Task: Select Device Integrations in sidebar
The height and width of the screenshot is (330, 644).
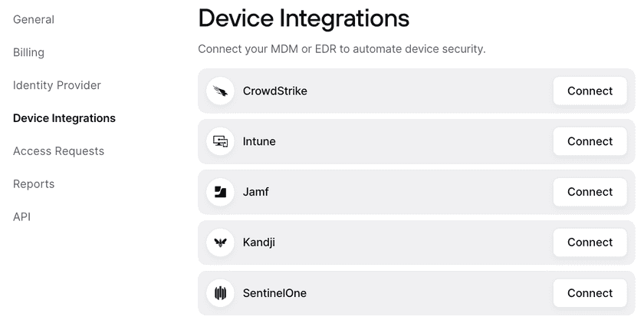Action: pyautogui.click(x=64, y=118)
